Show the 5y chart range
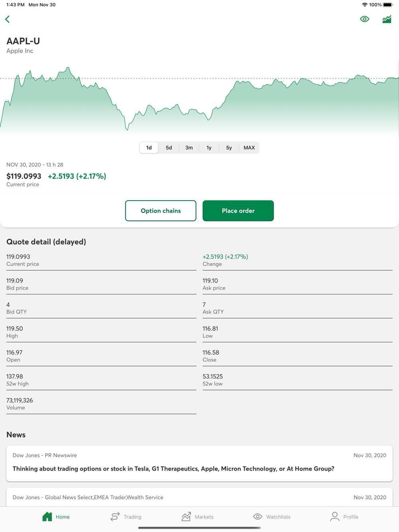 point(229,148)
